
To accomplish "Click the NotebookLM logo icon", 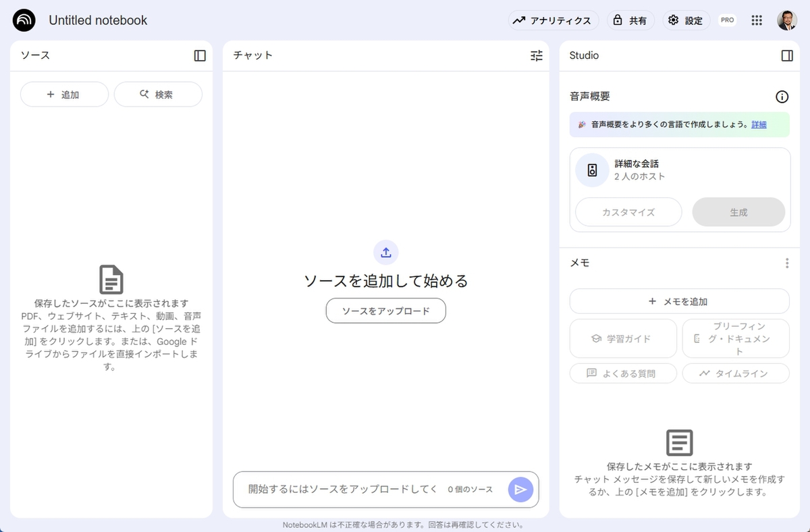I will point(24,20).
